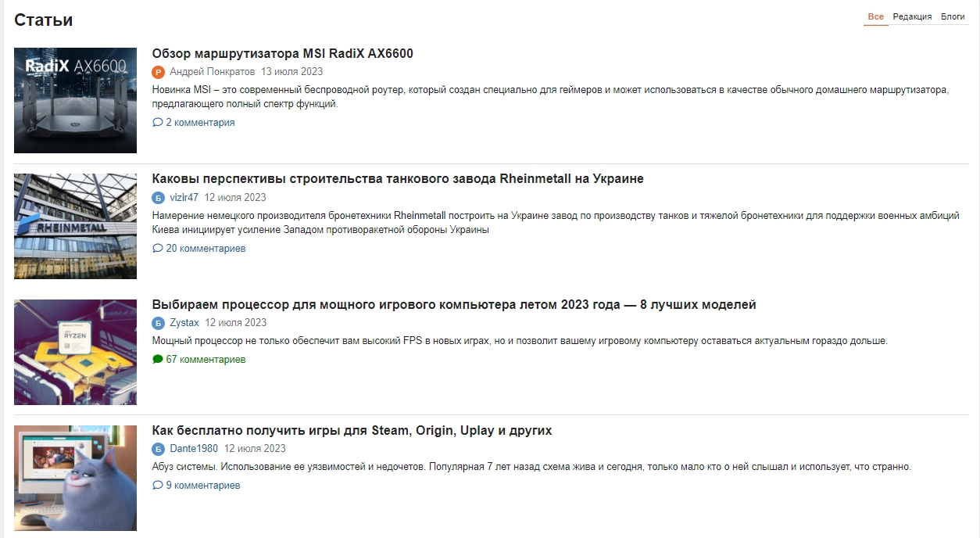Image resolution: width=980 pixels, height=538 pixels.
Task: Switch to the Блоги tab
Action: pos(953,16)
